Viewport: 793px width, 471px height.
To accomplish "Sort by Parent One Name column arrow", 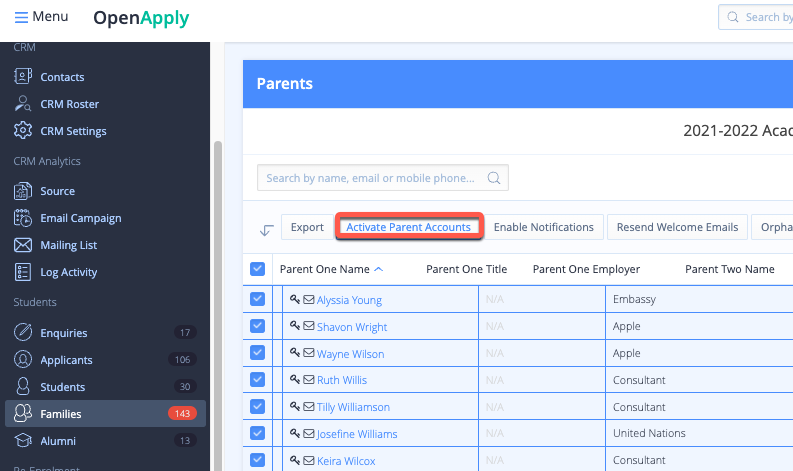I will click(x=378, y=269).
